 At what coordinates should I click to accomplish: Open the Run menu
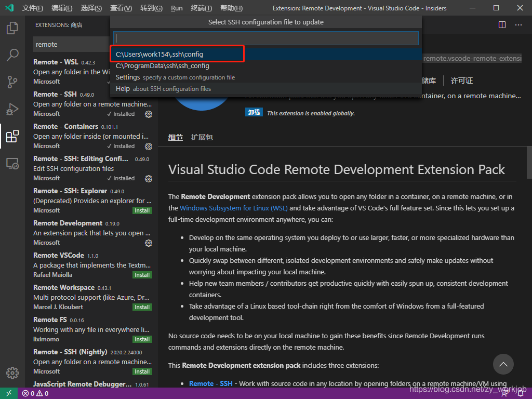[x=177, y=8]
